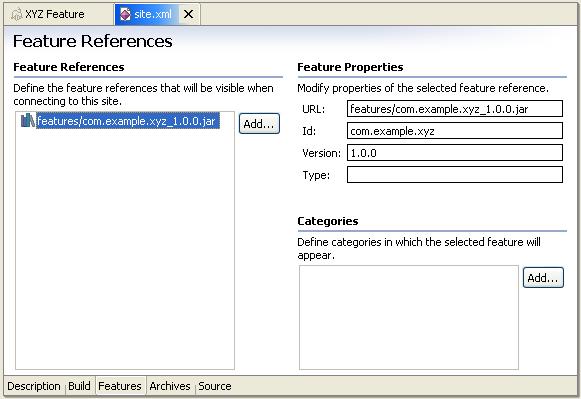Click the empty Type field
This screenshot has height=399, width=581.
tap(455, 174)
